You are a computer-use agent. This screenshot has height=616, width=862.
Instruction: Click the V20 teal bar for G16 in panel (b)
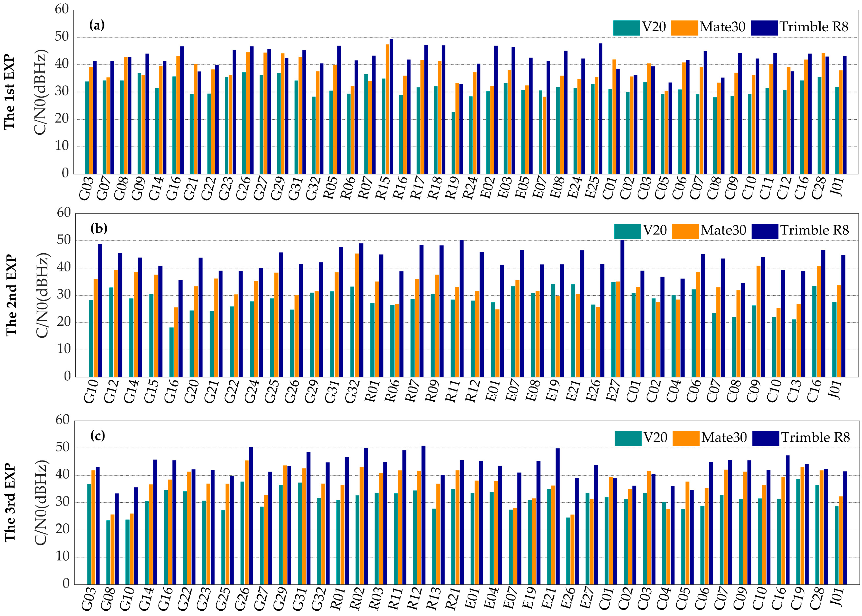[x=172, y=352]
